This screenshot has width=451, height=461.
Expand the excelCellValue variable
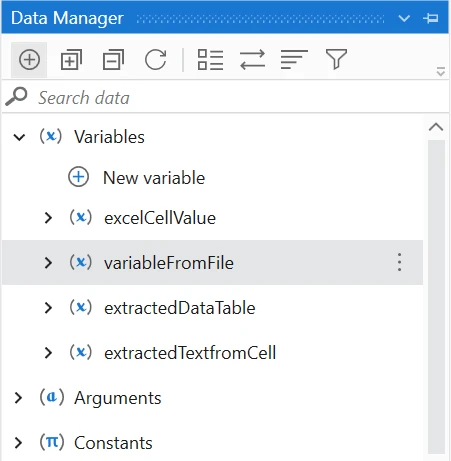[x=48, y=218]
